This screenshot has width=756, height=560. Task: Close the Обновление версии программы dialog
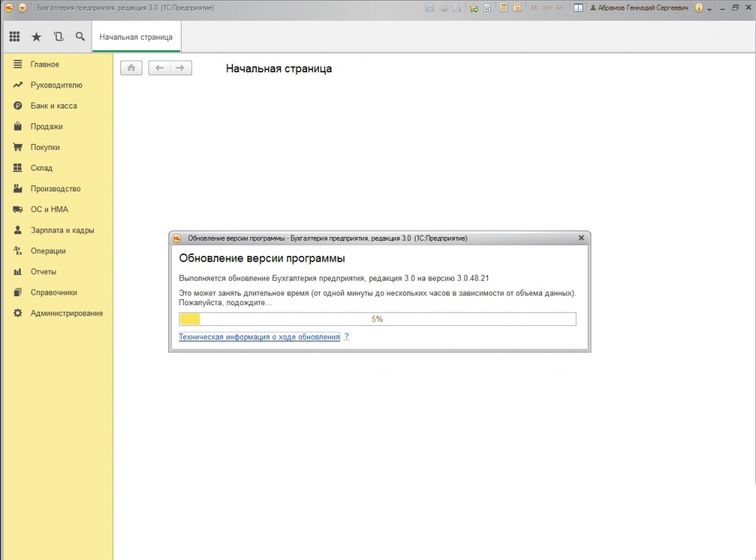click(x=581, y=238)
